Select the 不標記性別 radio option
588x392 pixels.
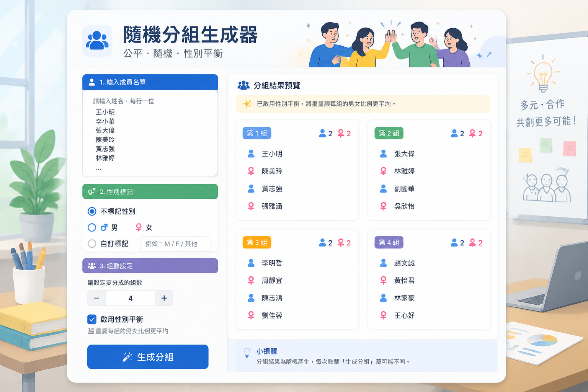92,211
